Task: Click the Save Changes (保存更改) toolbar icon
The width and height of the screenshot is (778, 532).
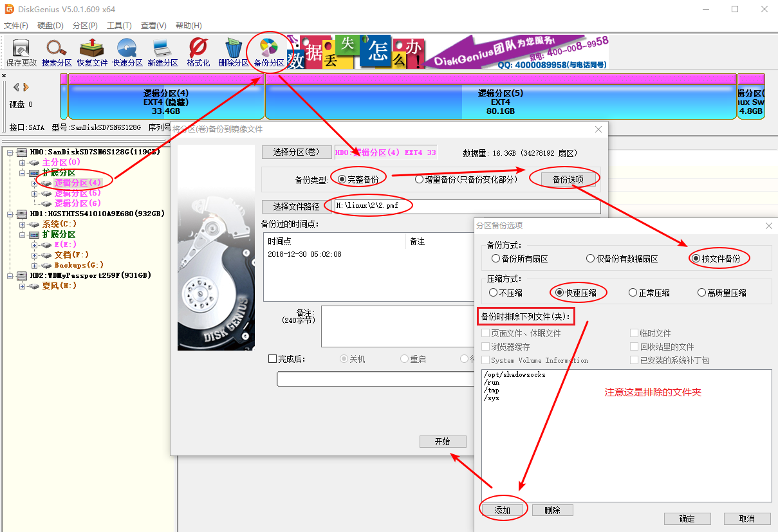Action: point(21,52)
